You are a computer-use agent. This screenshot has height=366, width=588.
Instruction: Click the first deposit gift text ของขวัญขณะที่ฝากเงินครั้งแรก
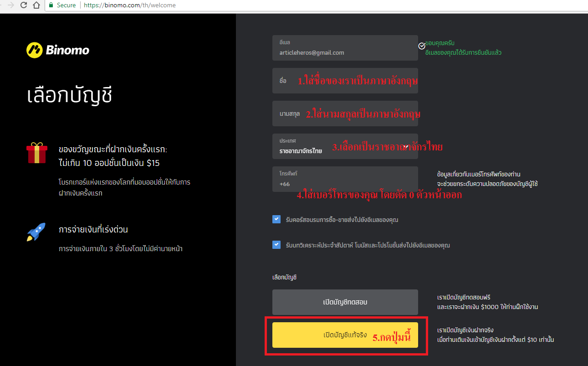(114, 149)
